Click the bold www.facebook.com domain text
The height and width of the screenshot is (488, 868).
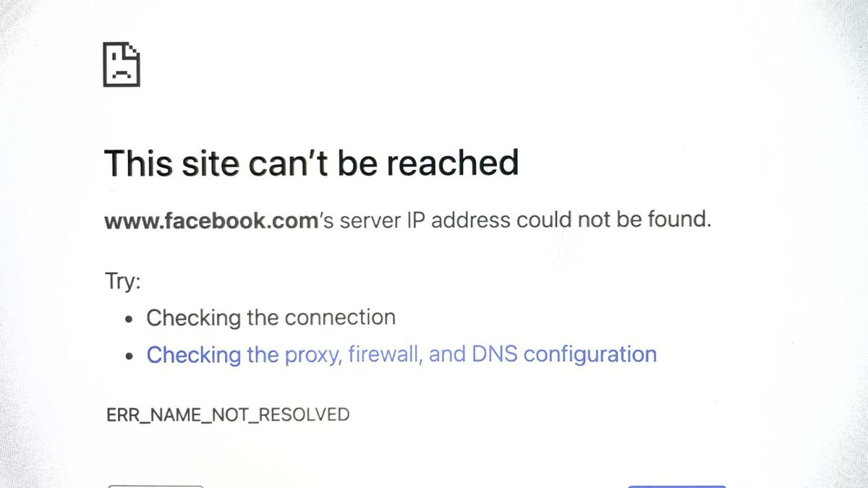tap(211, 220)
